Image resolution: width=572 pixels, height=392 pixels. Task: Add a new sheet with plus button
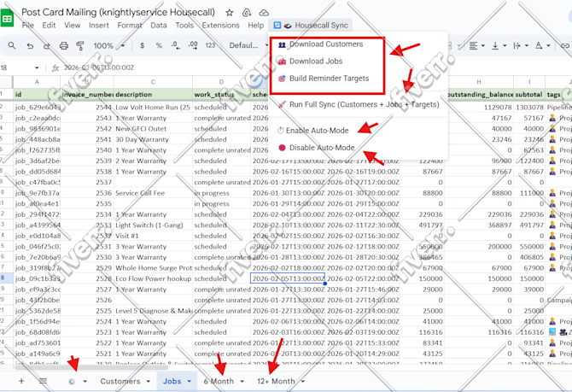[21, 381]
